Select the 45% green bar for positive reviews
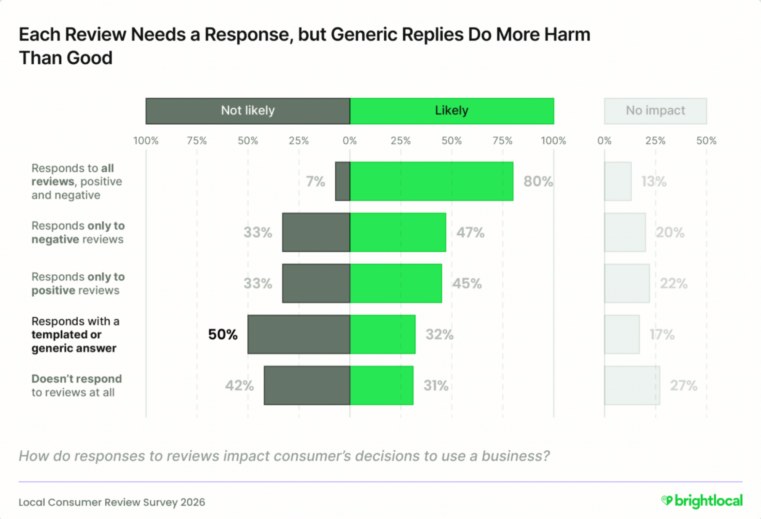Viewport: 761px width, 519px height. (396, 284)
